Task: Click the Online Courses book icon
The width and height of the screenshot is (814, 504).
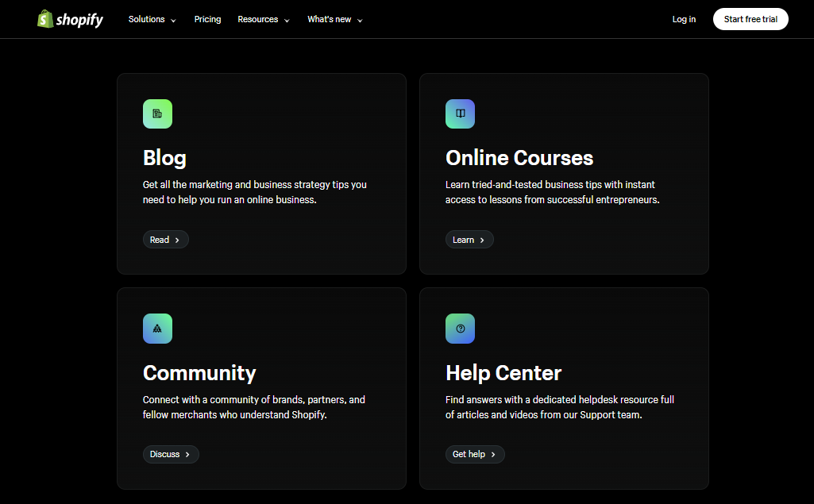Action: point(460,113)
